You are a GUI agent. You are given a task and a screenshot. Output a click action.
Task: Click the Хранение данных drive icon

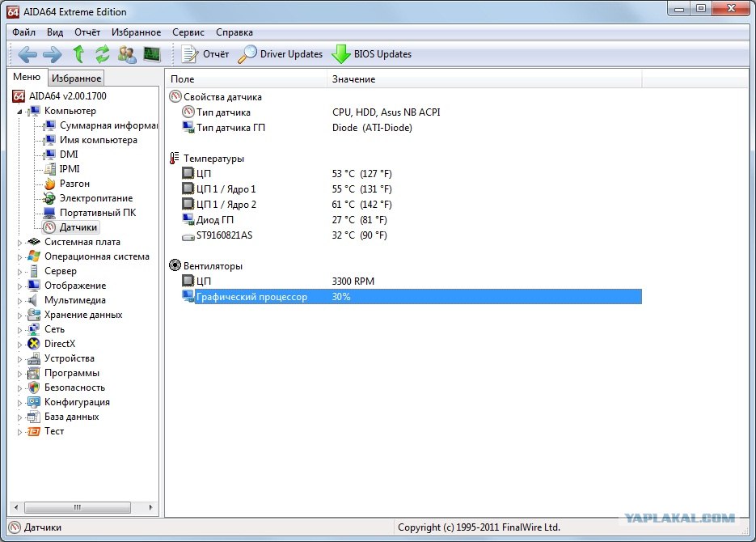click(x=34, y=315)
